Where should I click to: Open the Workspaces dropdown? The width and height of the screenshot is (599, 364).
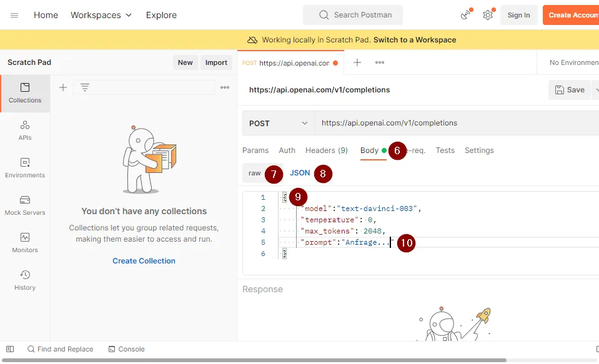(101, 15)
